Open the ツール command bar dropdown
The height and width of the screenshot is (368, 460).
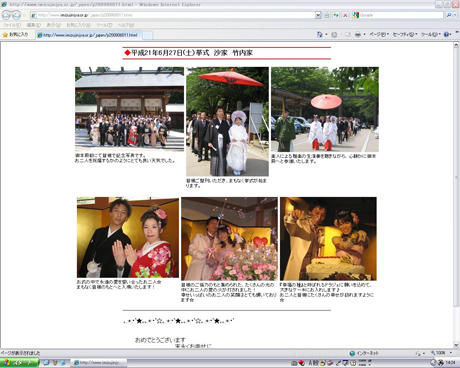point(431,34)
